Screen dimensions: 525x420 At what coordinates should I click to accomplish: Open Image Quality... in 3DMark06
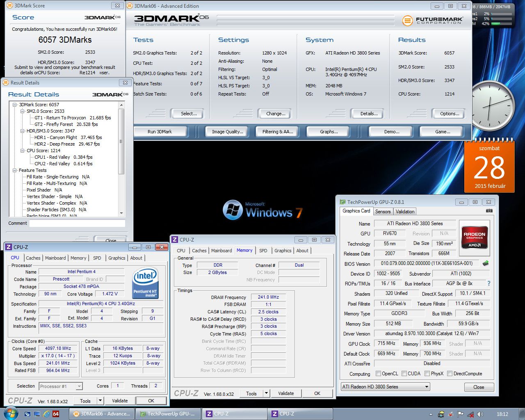(x=227, y=132)
